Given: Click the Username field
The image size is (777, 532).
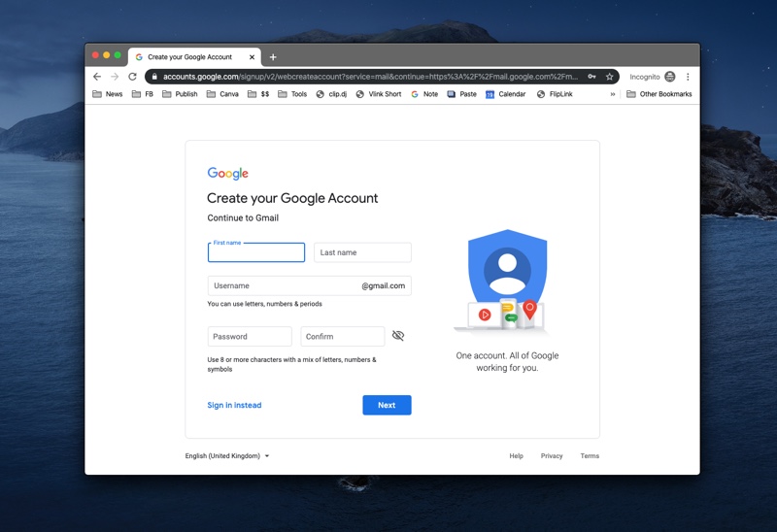Looking at the screenshot, I should tap(309, 285).
